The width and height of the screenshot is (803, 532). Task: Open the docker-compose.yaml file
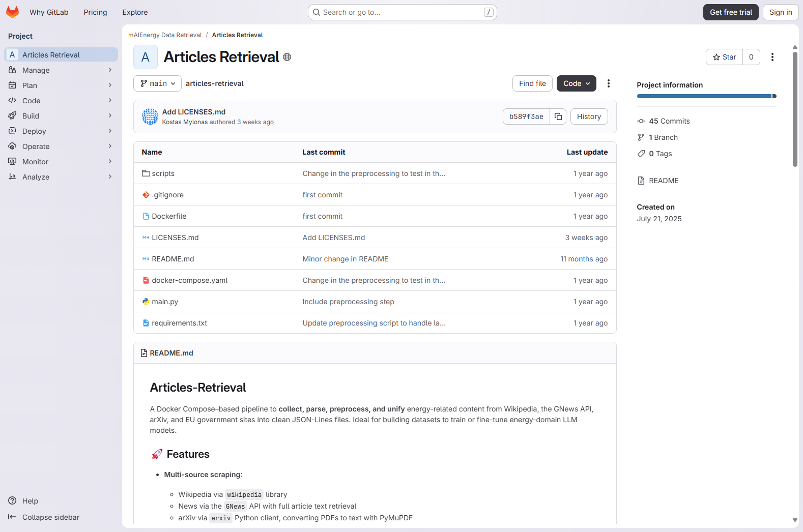(x=189, y=280)
